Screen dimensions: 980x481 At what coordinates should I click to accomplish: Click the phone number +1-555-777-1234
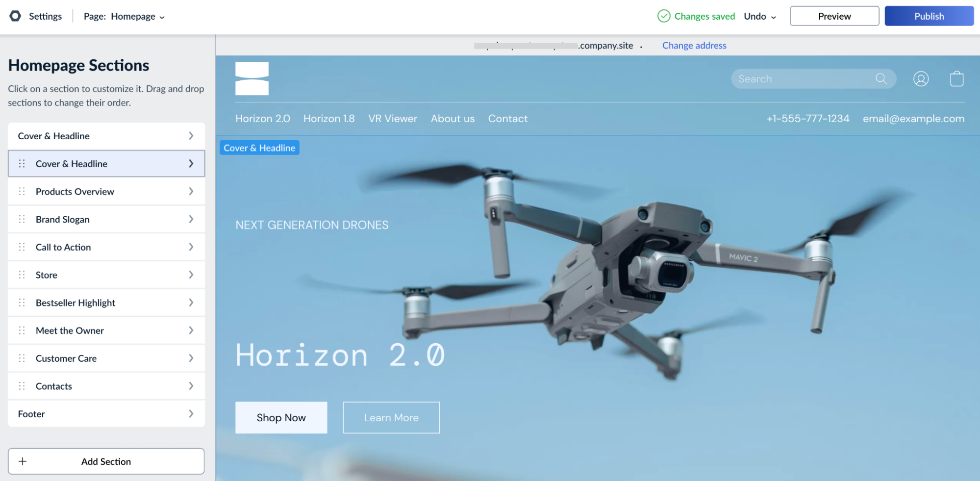click(x=808, y=119)
